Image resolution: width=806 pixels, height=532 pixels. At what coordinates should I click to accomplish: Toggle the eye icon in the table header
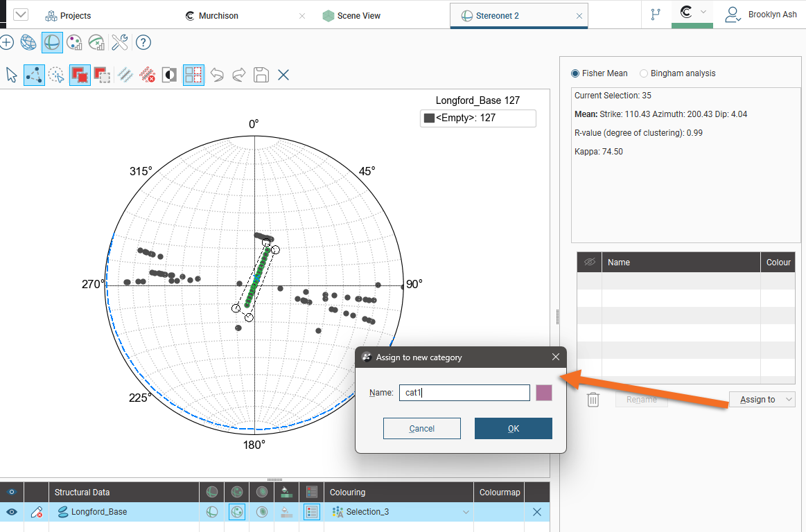pos(11,493)
